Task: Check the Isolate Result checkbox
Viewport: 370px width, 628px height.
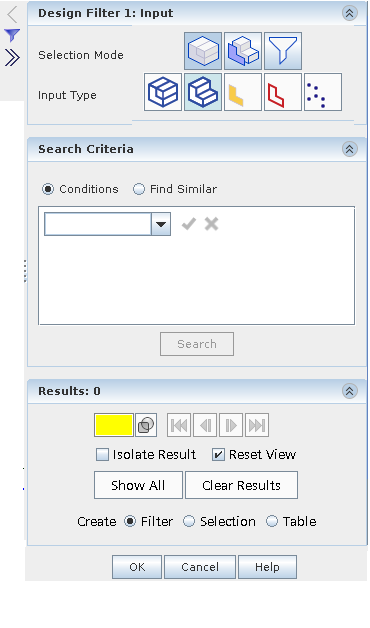Action: [x=103, y=455]
